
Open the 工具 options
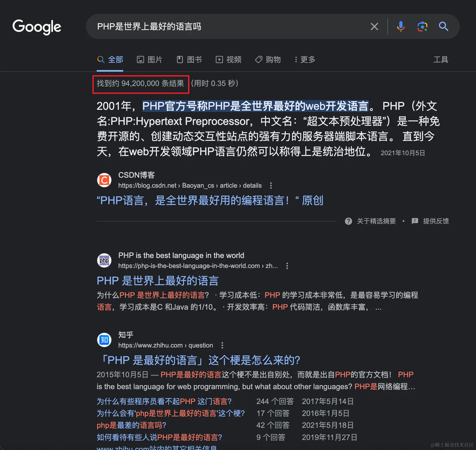click(441, 59)
